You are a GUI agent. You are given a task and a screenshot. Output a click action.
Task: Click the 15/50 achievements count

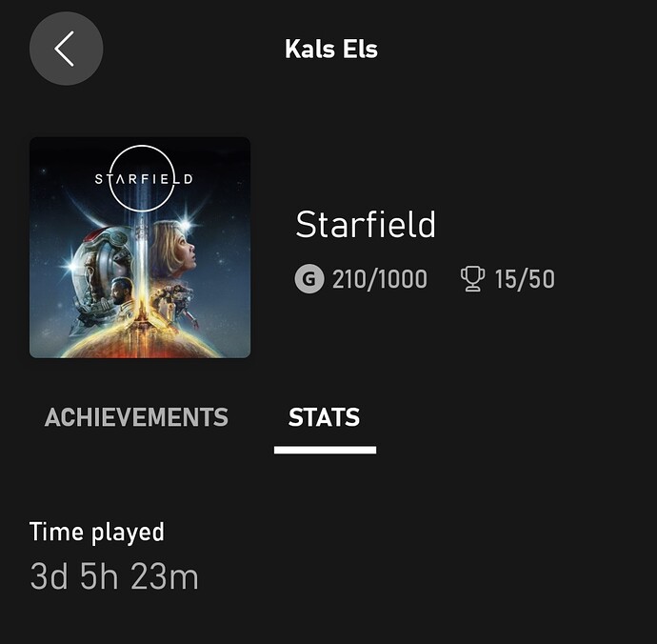[525, 279]
